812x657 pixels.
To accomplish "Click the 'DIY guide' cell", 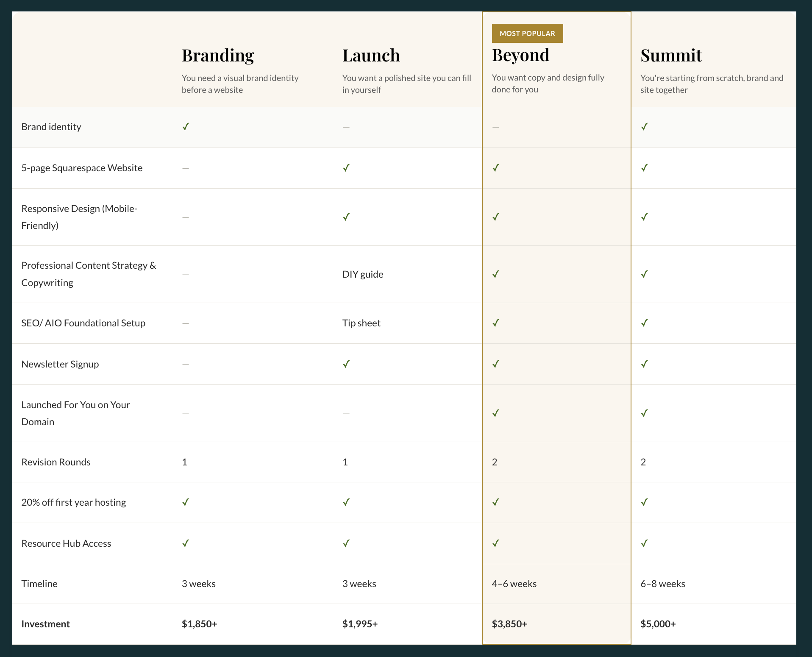I will [363, 274].
